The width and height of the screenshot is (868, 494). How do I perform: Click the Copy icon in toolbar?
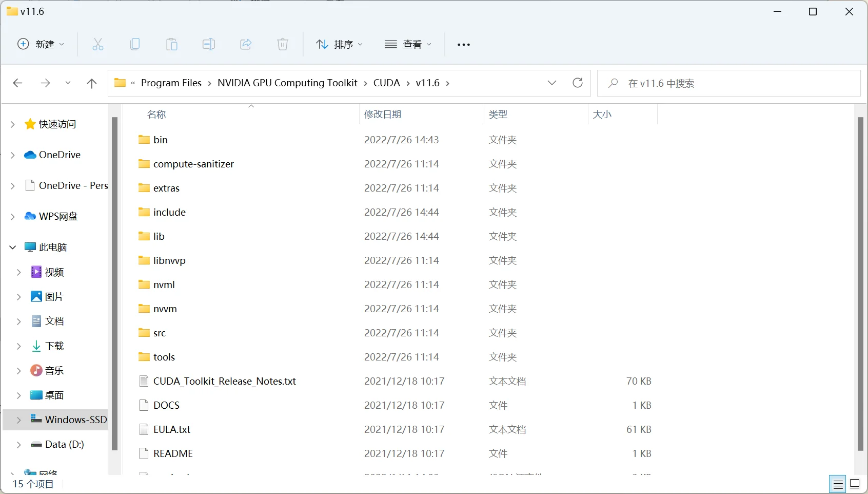pyautogui.click(x=135, y=45)
